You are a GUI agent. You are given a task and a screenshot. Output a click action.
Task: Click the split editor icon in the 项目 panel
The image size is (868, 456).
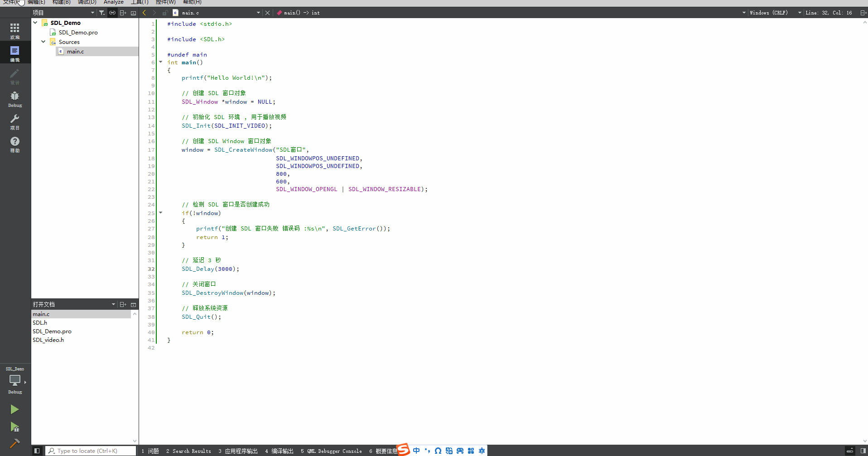click(123, 13)
